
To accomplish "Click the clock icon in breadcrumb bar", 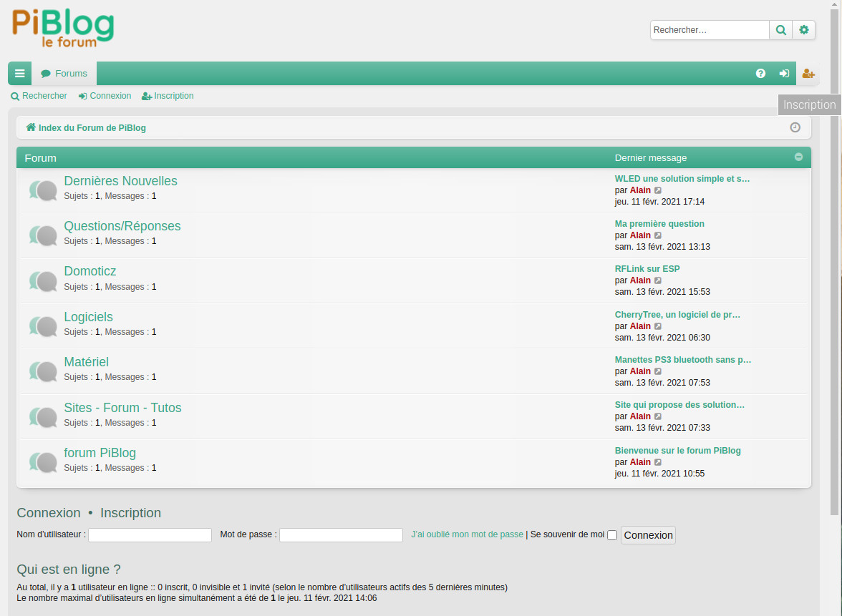I will point(795,127).
